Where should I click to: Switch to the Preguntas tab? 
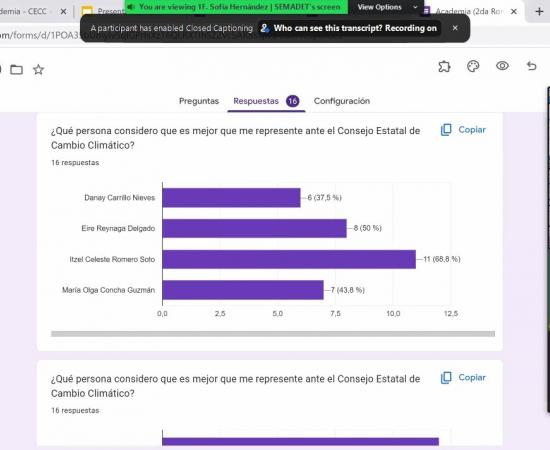pos(199,101)
